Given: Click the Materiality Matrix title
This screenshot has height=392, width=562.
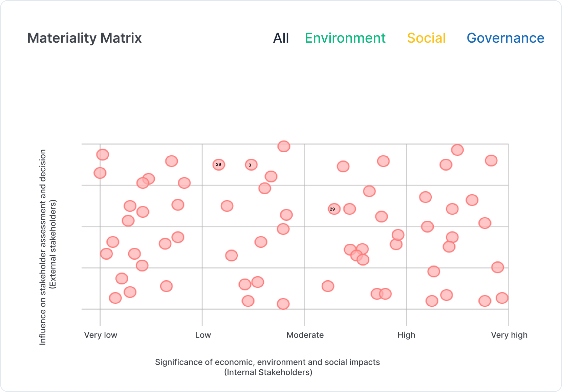Looking at the screenshot, I should tap(84, 38).
